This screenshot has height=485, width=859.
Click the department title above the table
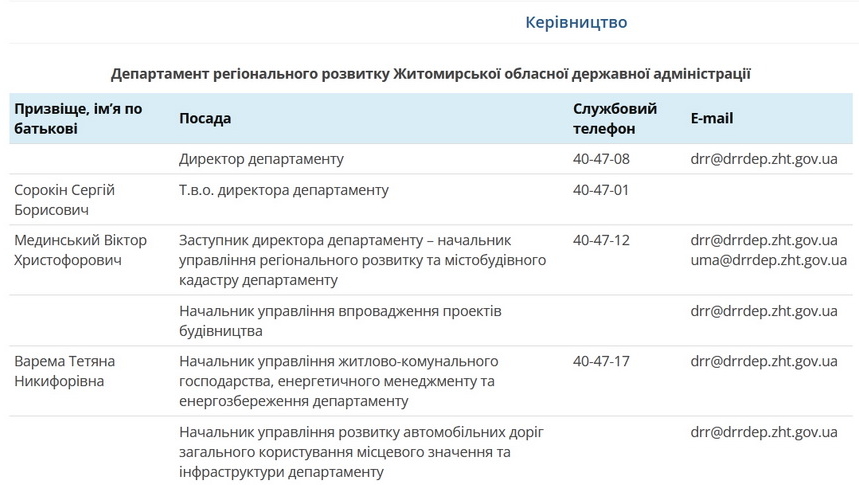tap(431, 74)
